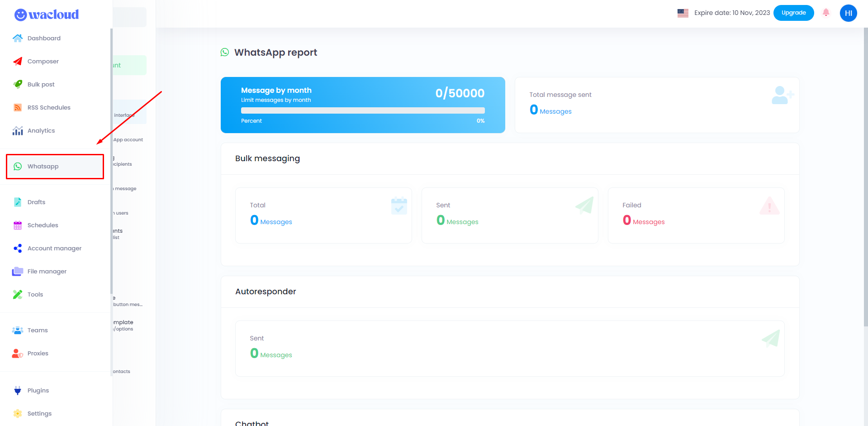Open the Tools section
Image resolution: width=868 pixels, height=426 pixels.
coord(35,294)
